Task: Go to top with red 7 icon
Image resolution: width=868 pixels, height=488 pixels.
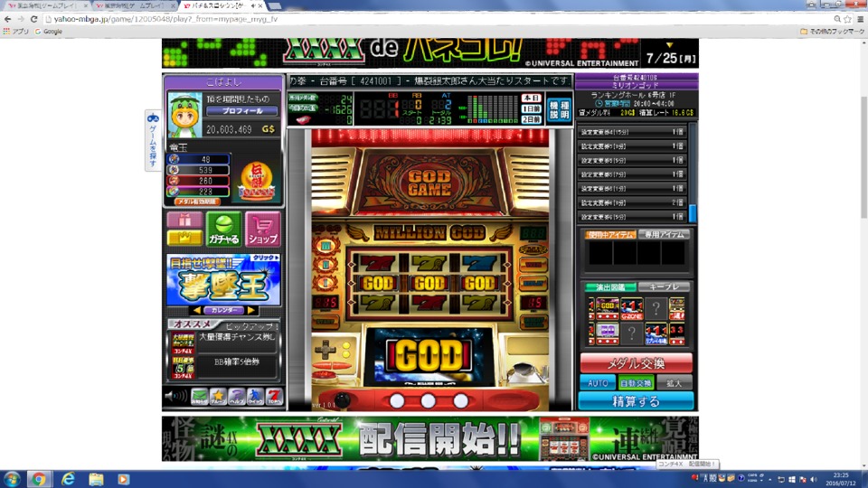Action: click(274, 396)
